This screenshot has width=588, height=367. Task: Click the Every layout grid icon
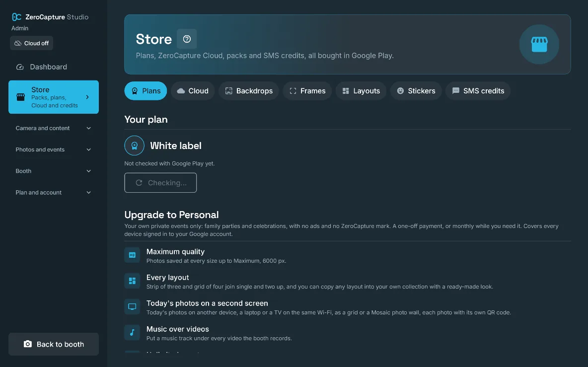[x=132, y=281]
